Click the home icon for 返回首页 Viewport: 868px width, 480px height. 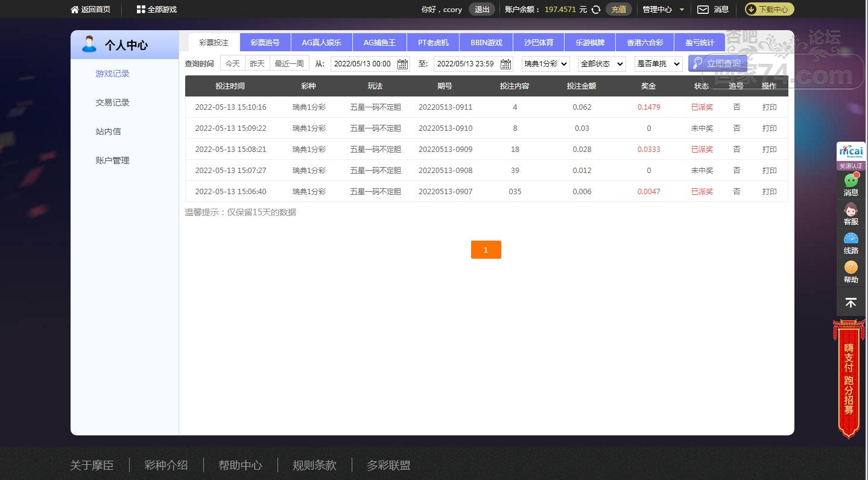point(75,10)
